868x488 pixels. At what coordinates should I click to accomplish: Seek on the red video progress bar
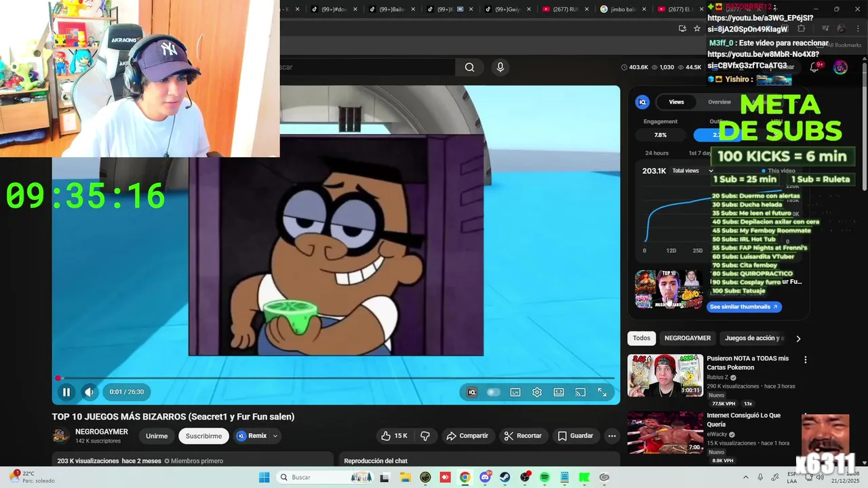click(x=336, y=378)
